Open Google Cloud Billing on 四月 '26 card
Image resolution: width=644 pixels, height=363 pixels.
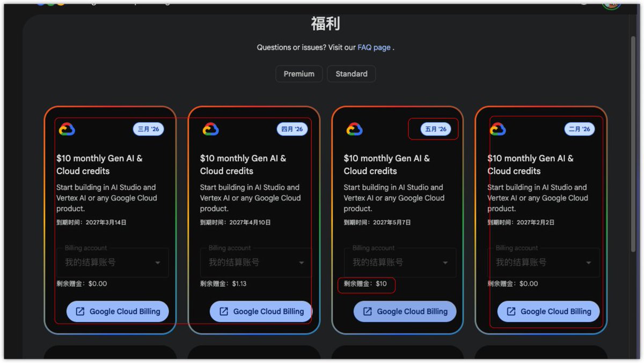pos(261,312)
